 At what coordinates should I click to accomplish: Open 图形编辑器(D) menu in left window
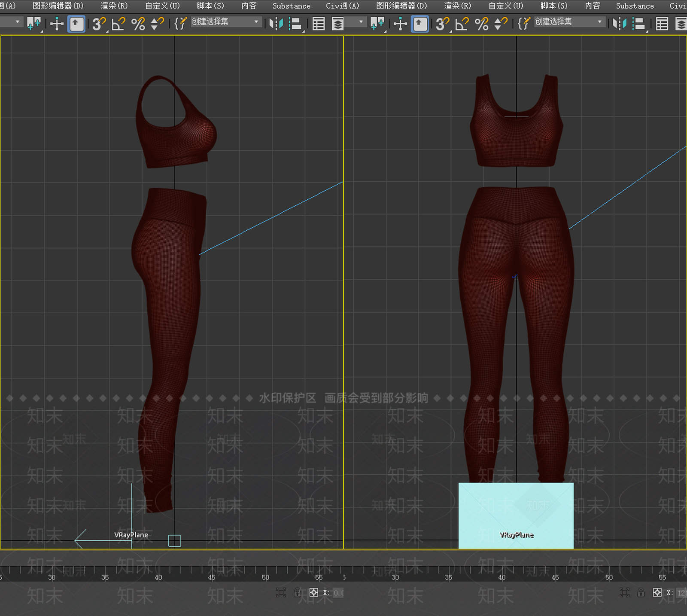tap(58, 6)
